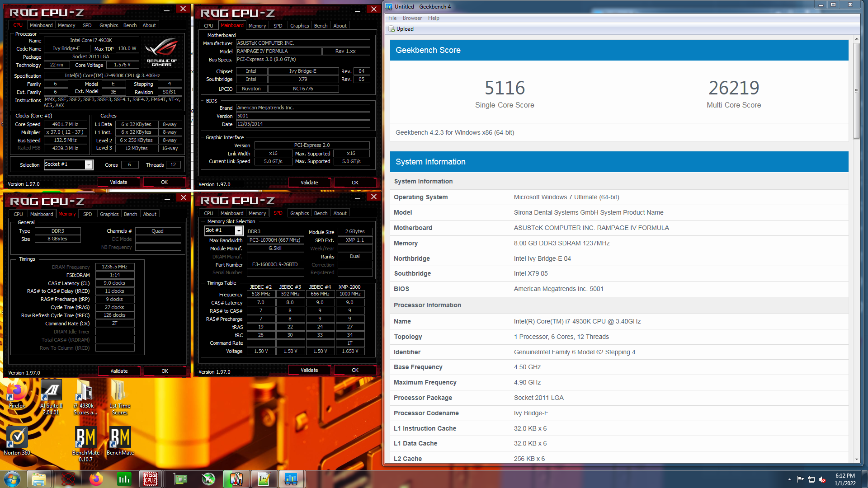Open the Firefox desktop shortcut
This screenshot has width=868, height=488.
[x=17, y=394]
